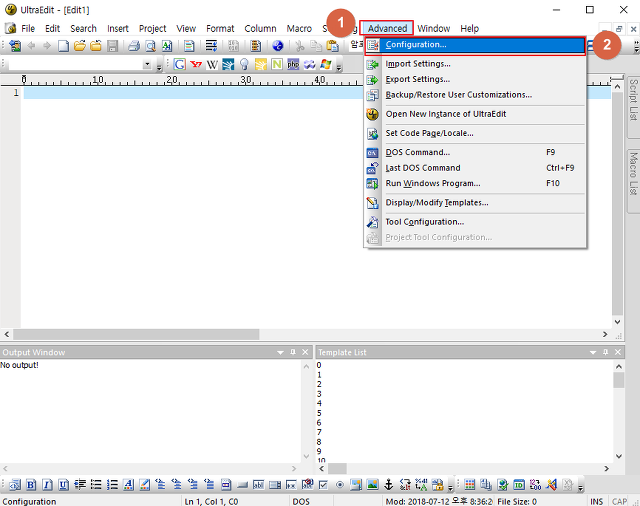Screen dimensions: 640x506
Task: Click the HTML Italic icon
Action: (x=47, y=485)
